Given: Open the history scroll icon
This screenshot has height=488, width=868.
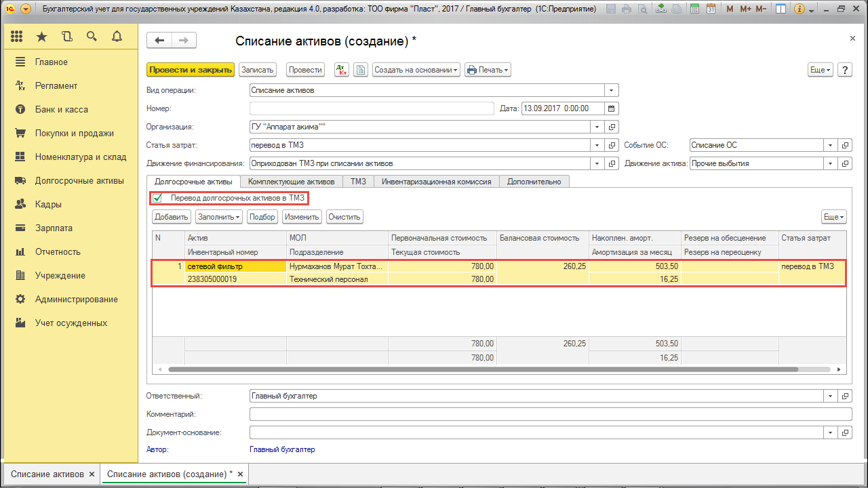Looking at the screenshot, I should pyautogui.click(x=66, y=37).
